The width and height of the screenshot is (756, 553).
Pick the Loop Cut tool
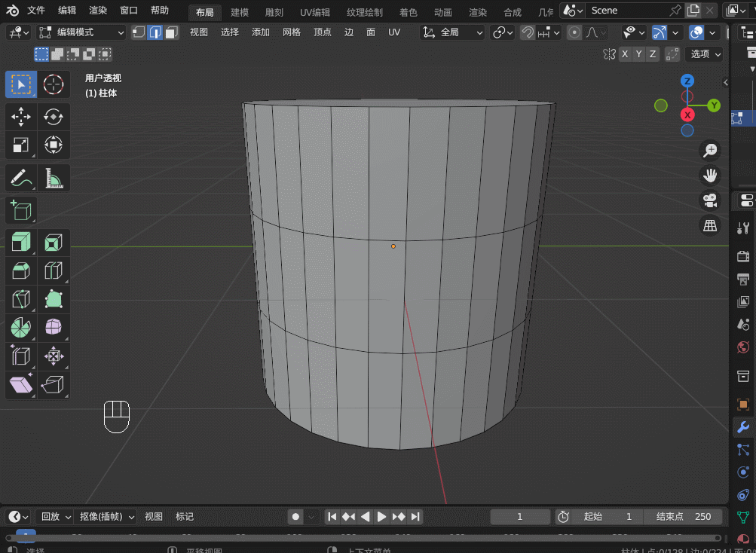(x=54, y=270)
